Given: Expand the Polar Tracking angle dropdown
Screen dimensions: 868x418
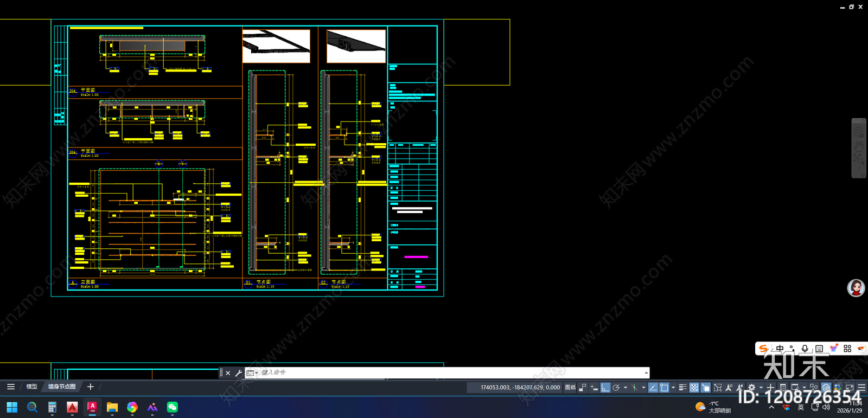Looking at the screenshot, I should (625, 387).
